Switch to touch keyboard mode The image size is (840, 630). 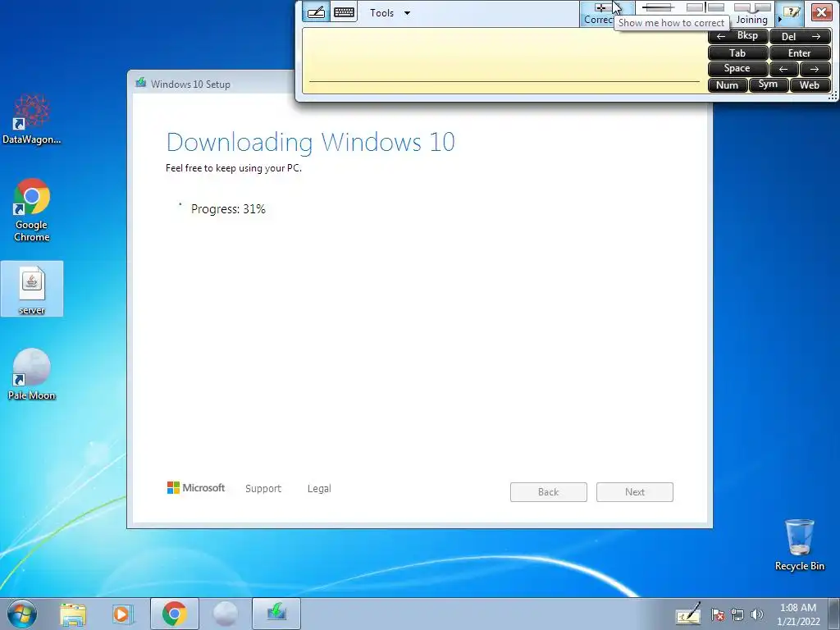(344, 12)
